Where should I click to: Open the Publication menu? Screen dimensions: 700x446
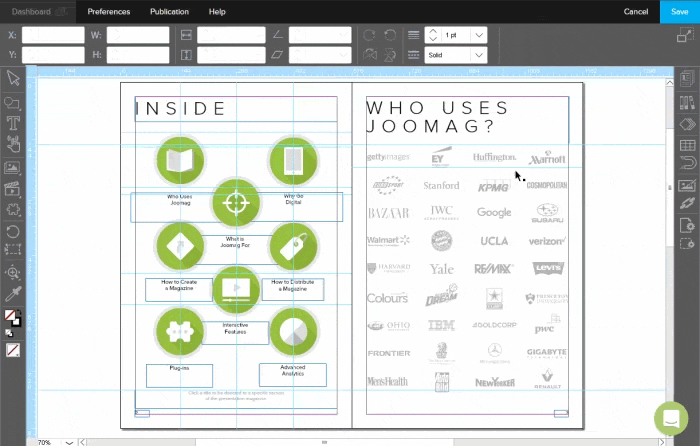(169, 11)
